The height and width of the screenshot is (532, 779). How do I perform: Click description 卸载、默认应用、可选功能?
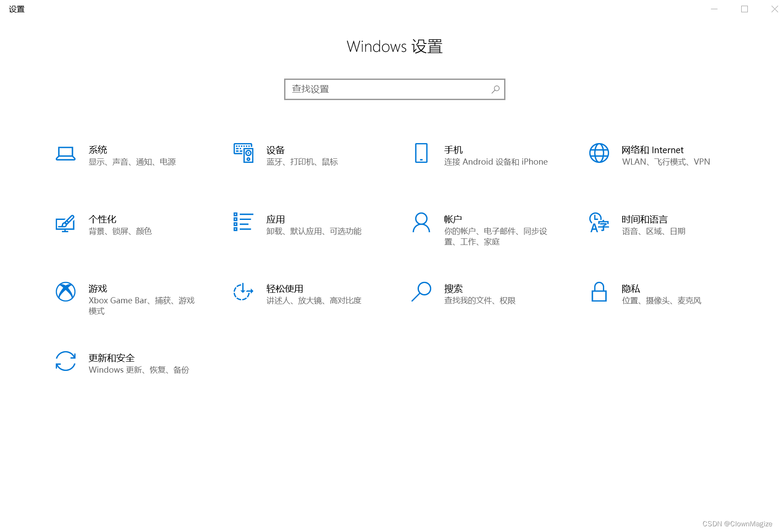(314, 231)
